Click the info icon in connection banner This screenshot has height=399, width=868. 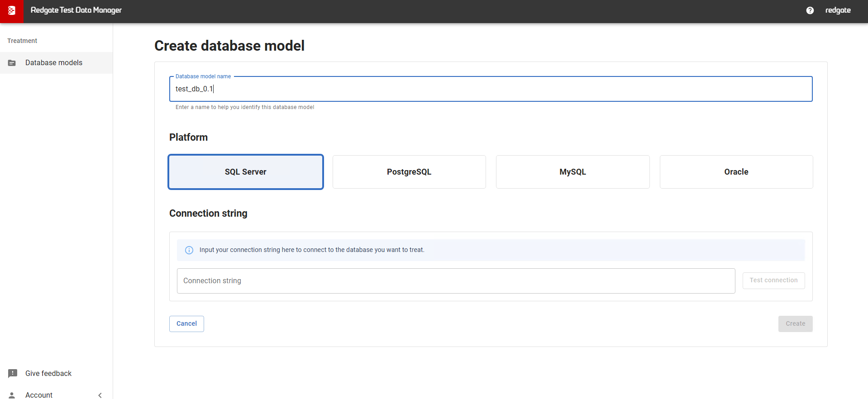pos(189,250)
